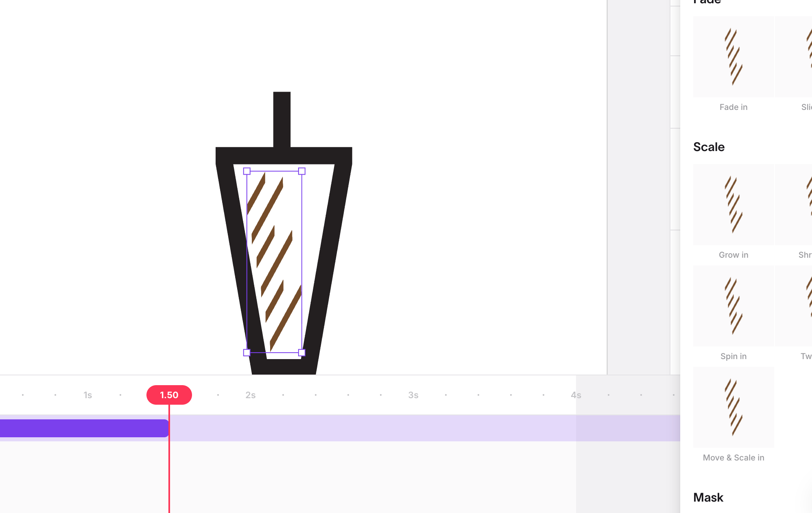Pick the Move & Scale in preset

click(x=733, y=407)
